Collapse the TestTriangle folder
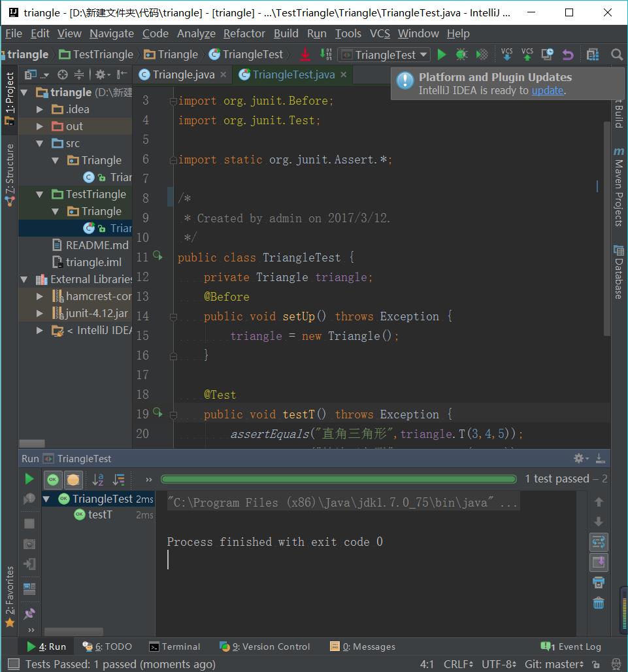 (39, 195)
